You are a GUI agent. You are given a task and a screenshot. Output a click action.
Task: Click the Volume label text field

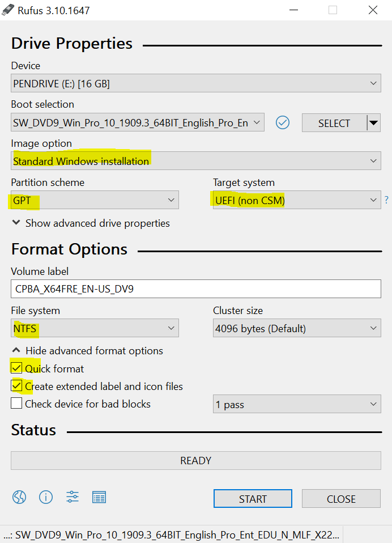coord(195,289)
